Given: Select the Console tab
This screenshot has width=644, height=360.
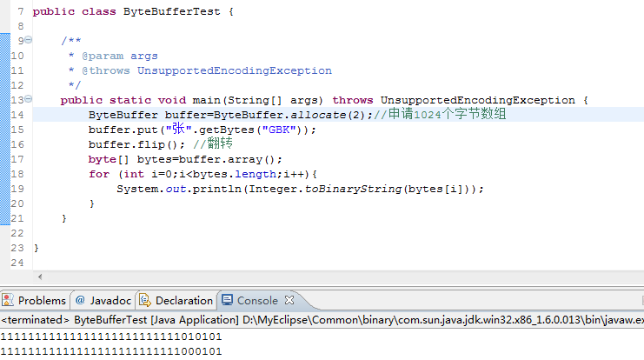Looking at the screenshot, I should coord(257,300).
